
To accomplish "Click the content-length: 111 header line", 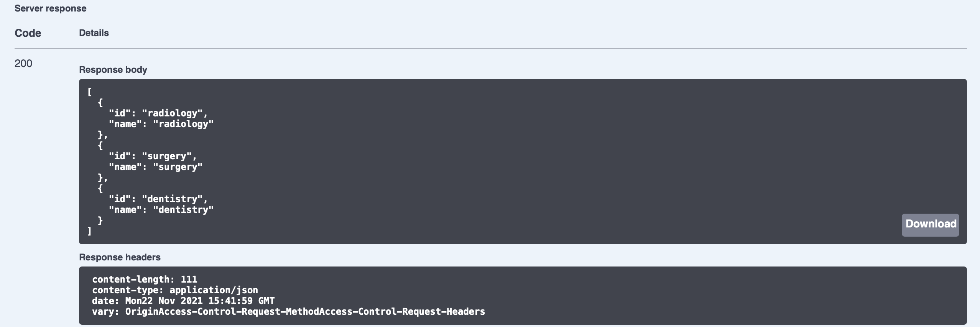I will 145,280.
